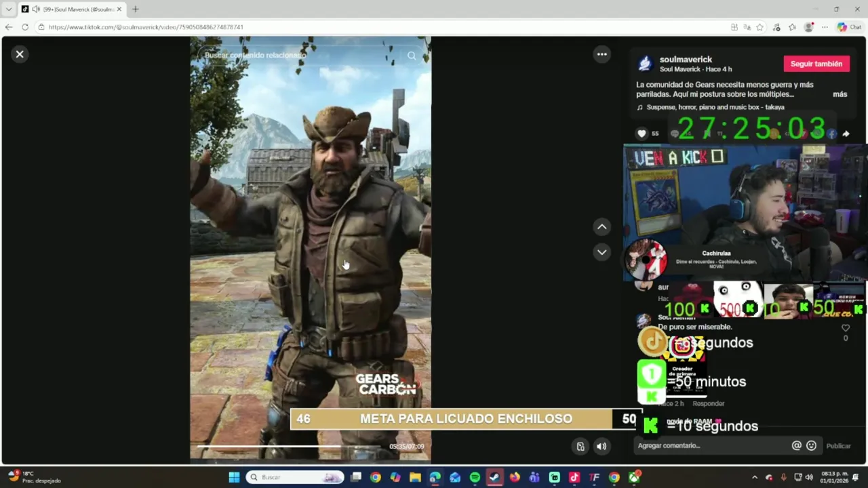This screenshot has width=868, height=488.
Task: Open the translate icon in address bar
Action: (x=747, y=27)
